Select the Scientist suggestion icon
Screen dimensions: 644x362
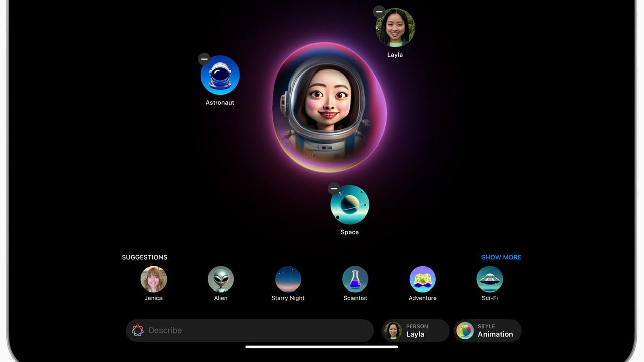click(x=355, y=279)
